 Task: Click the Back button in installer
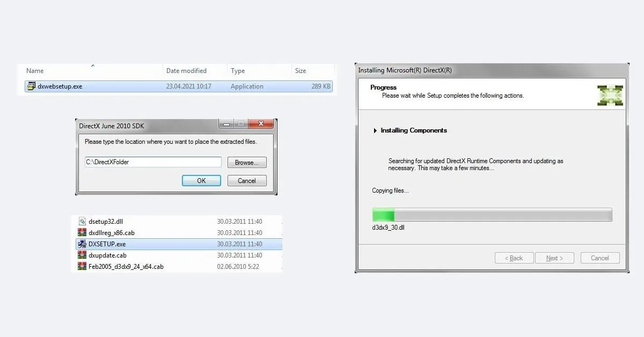pos(514,258)
